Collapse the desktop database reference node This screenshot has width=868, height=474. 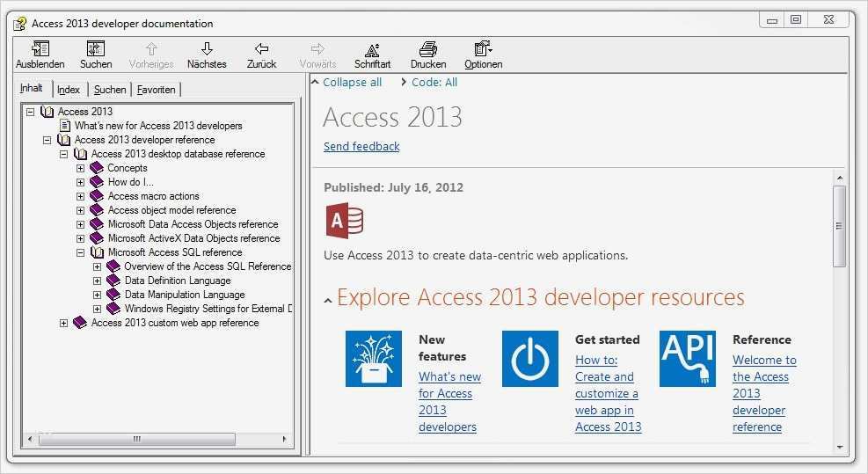click(63, 154)
